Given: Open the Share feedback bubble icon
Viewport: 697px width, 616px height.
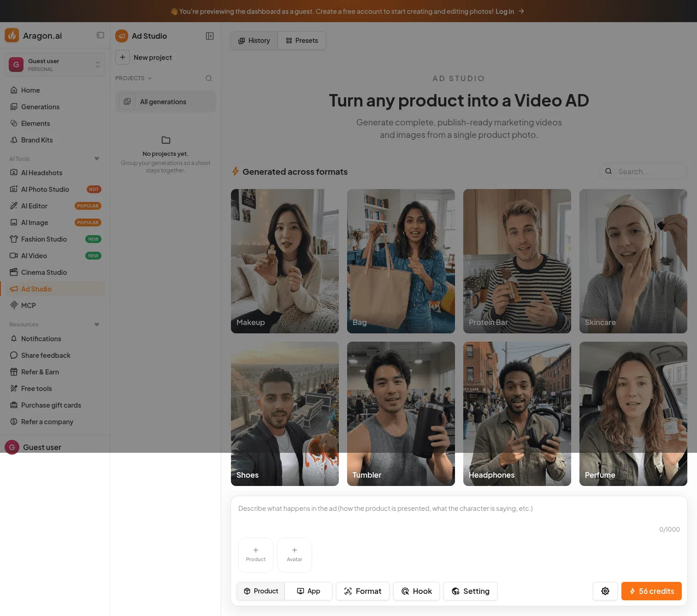Looking at the screenshot, I should tap(14, 355).
